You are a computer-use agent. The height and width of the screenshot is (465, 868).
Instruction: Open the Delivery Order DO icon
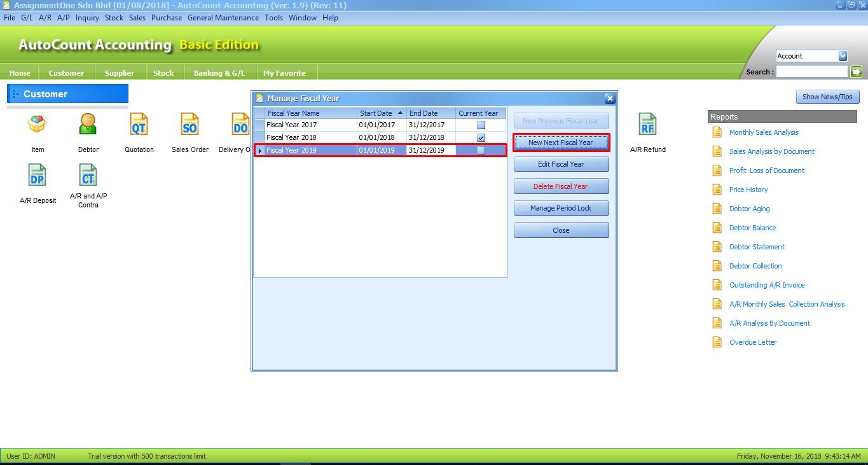pyautogui.click(x=240, y=124)
